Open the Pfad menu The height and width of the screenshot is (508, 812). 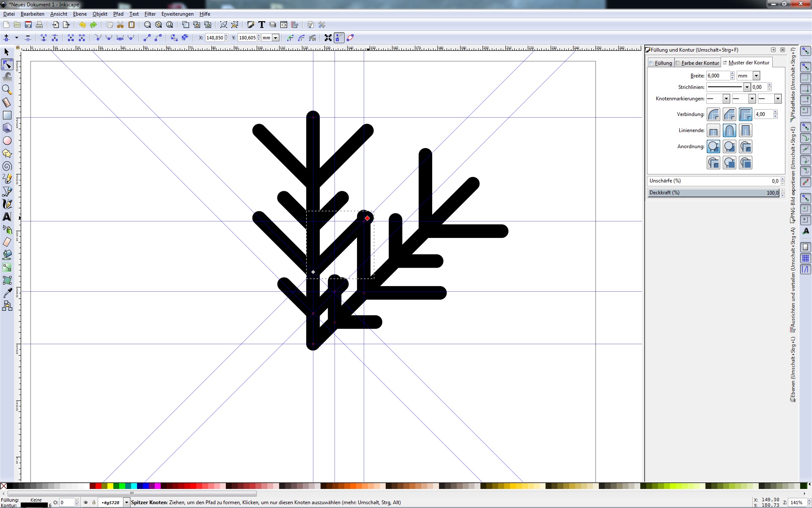118,14
